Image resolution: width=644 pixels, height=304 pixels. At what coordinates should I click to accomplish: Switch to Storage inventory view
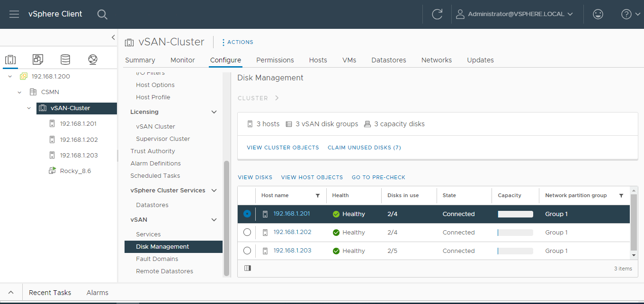[65, 60]
